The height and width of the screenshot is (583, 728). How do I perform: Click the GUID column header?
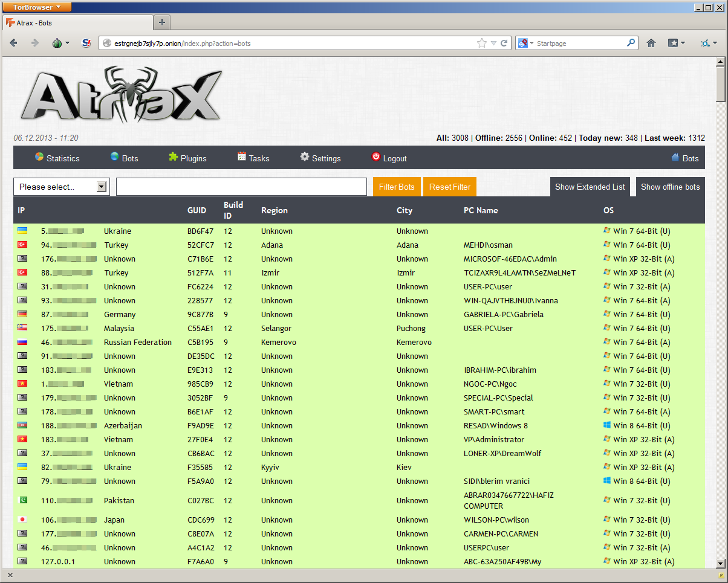tap(197, 210)
